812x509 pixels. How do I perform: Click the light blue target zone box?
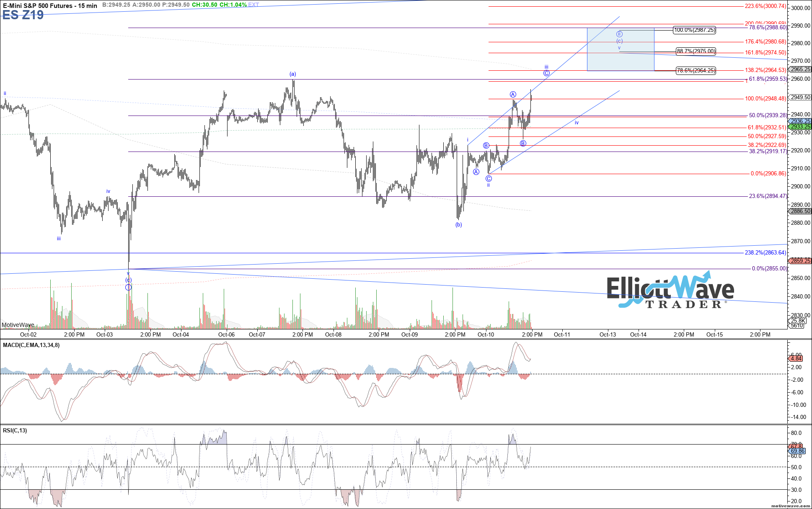621,49
